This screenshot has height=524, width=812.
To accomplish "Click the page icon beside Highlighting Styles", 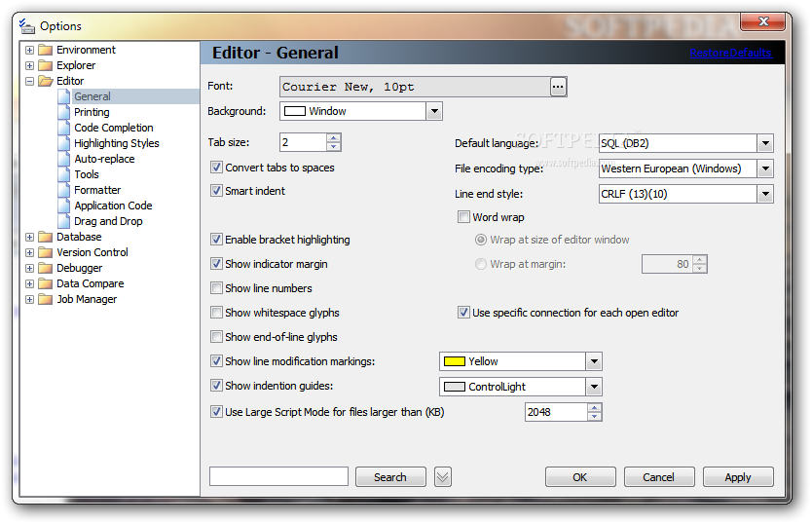I will pyautogui.click(x=64, y=143).
